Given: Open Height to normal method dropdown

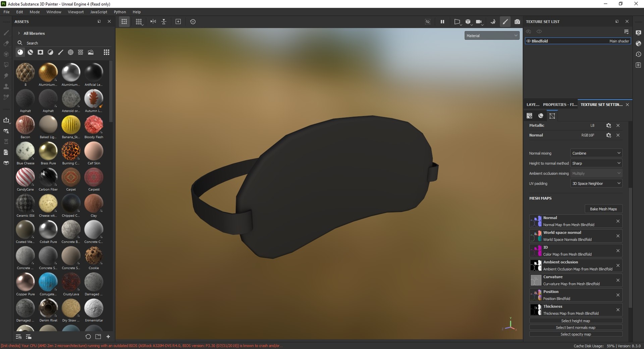Looking at the screenshot, I should click(x=596, y=163).
